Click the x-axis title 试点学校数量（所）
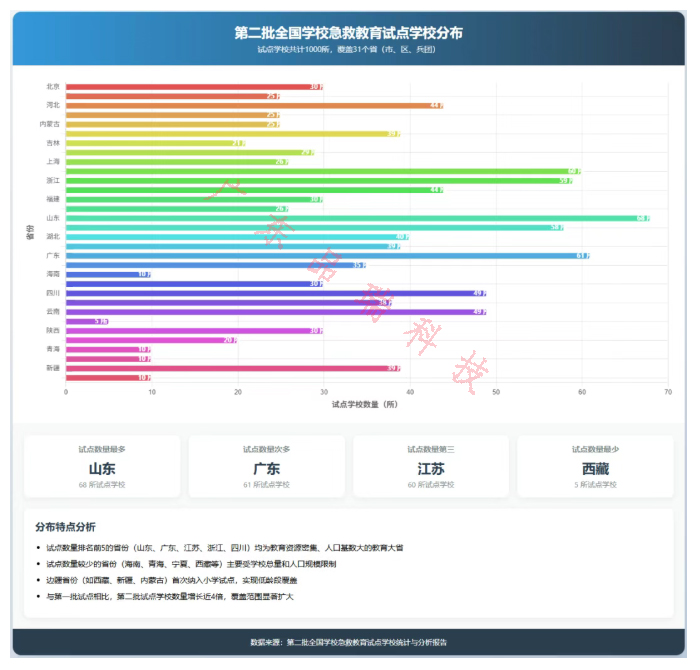The image size is (700, 670). [x=366, y=404]
